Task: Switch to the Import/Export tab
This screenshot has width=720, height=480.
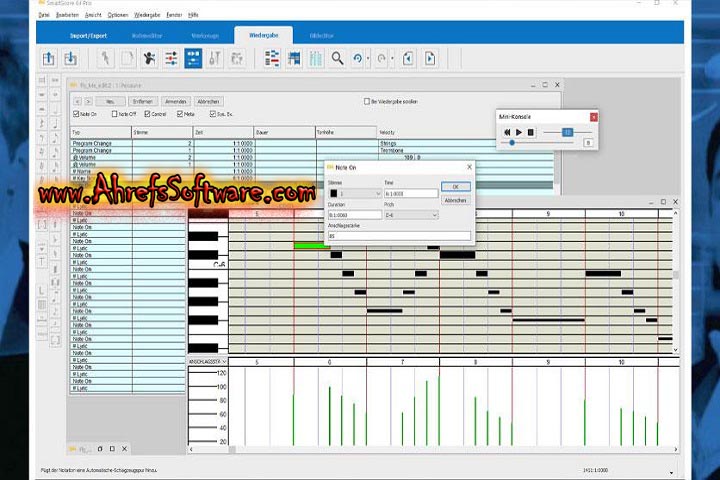Action: [x=86, y=35]
